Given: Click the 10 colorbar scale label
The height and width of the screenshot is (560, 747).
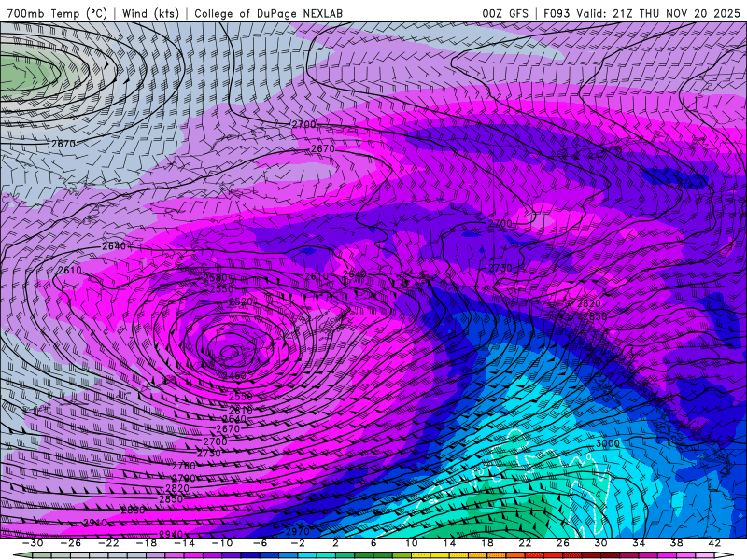Looking at the screenshot, I should pos(412,543).
